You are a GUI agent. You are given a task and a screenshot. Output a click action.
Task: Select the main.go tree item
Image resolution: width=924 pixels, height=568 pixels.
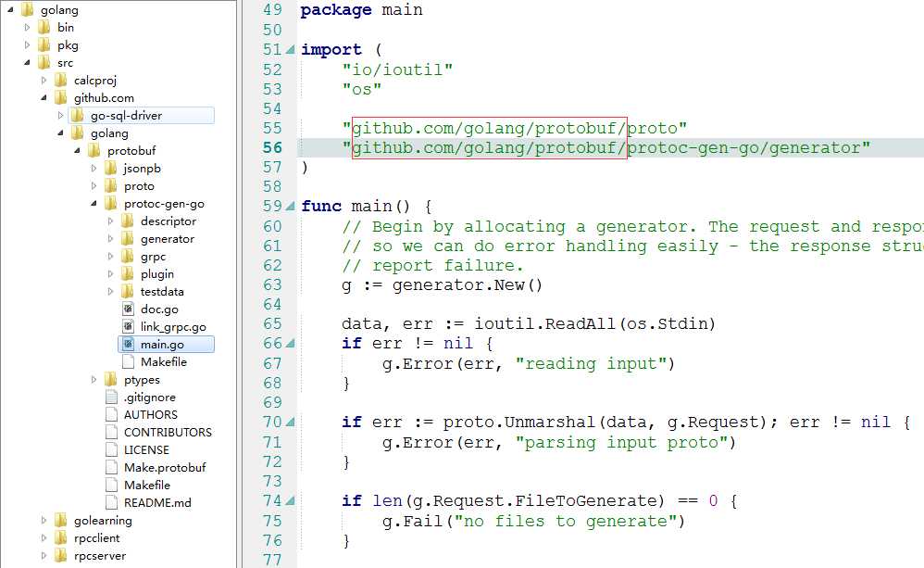click(167, 345)
